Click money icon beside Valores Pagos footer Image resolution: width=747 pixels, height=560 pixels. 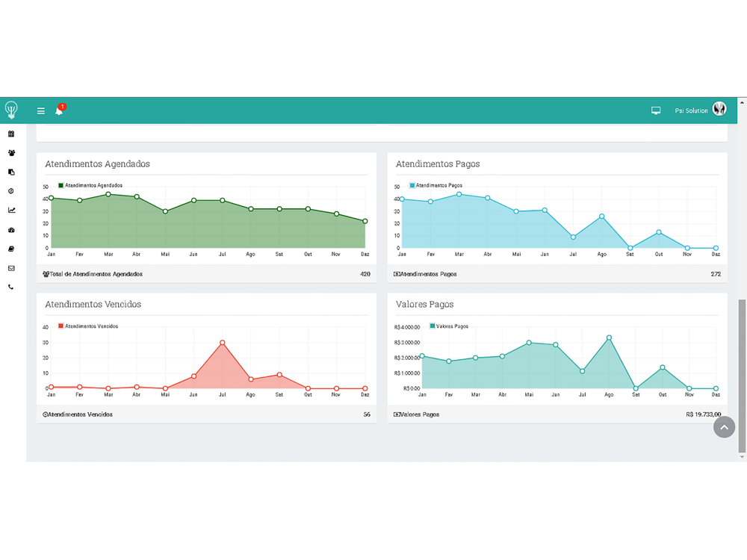[397, 414]
